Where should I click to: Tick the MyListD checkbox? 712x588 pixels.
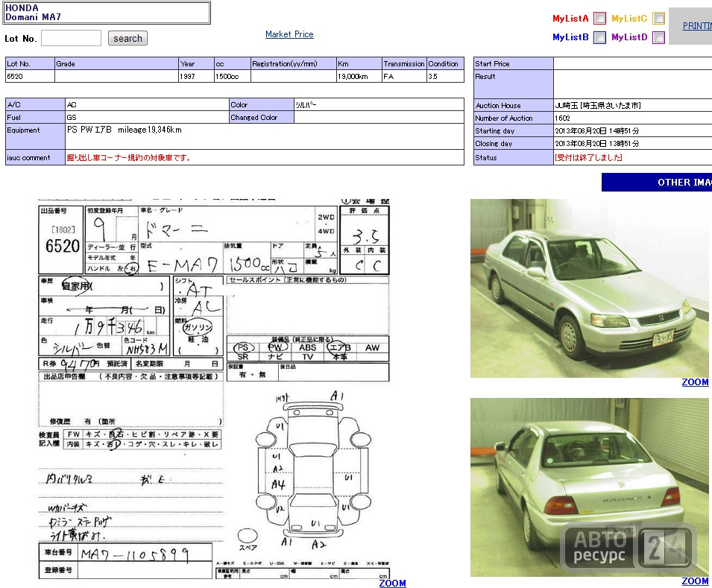(x=658, y=37)
